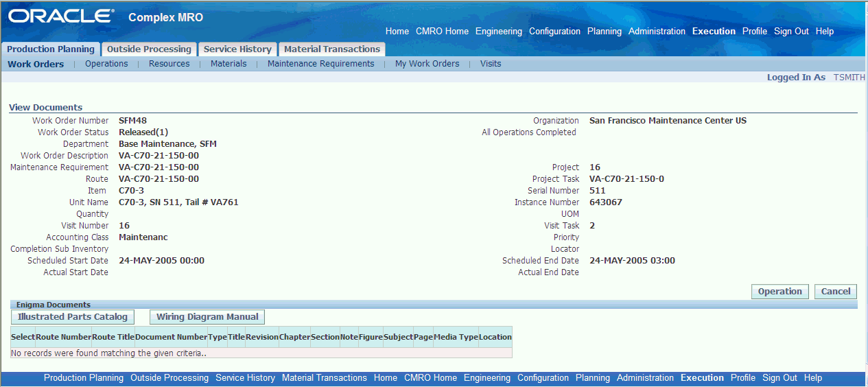
Task: Click the Type column header
Action: [x=218, y=337]
